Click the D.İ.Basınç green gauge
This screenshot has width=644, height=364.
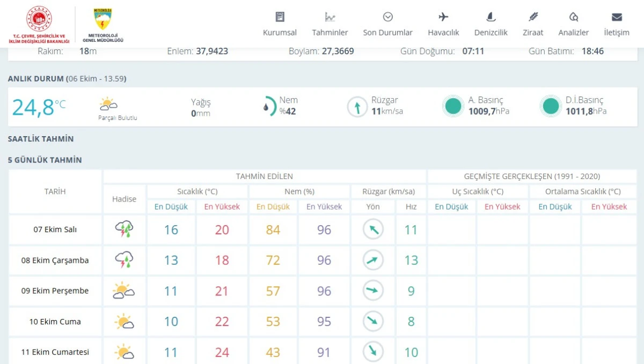[x=551, y=106]
